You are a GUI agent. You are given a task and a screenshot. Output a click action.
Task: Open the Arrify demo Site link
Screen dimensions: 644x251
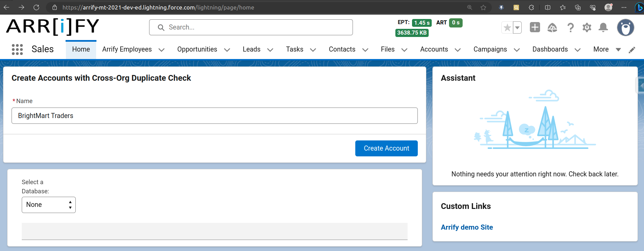point(467,227)
